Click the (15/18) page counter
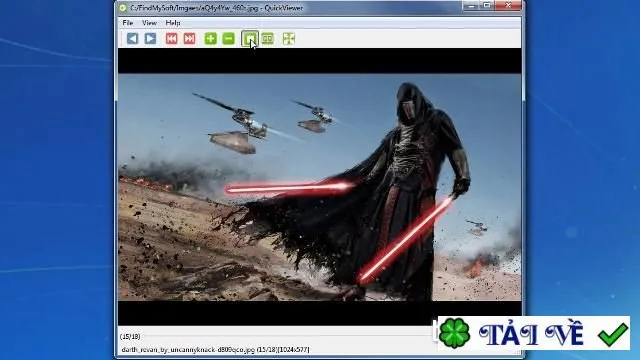 (130, 336)
